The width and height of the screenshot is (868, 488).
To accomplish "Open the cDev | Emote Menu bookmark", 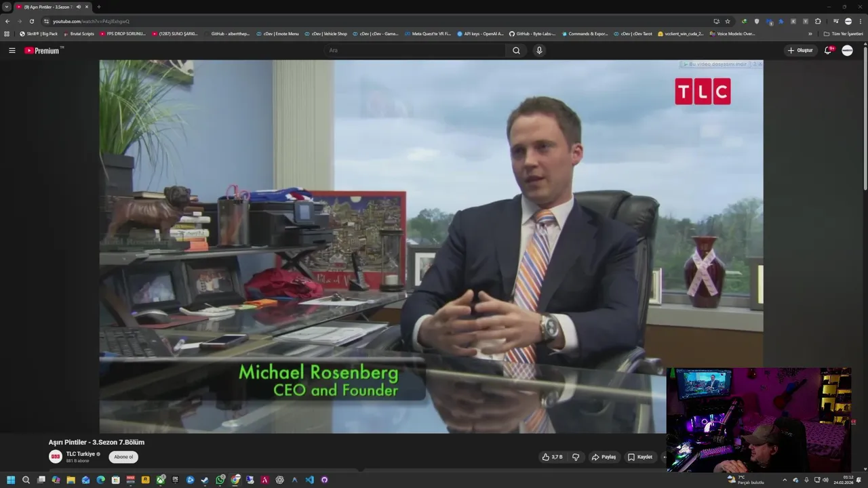I will (x=278, y=34).
